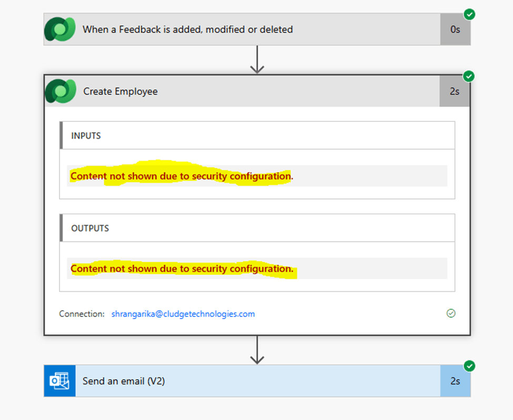
Task: Click the Dataverse icon on Create Employee
Action: pos(61,91)
